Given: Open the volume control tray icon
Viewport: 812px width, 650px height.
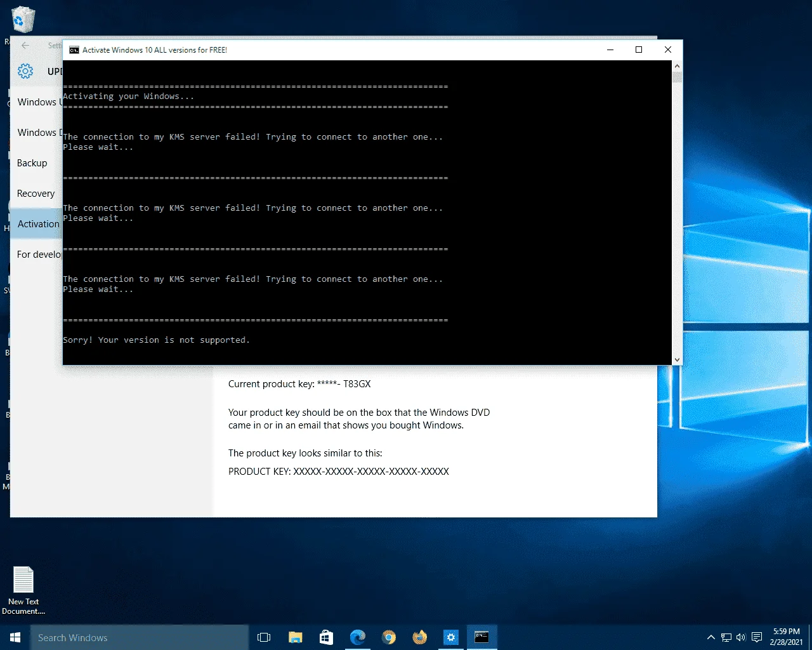Looking at the screenshot, I should (740, 637).
